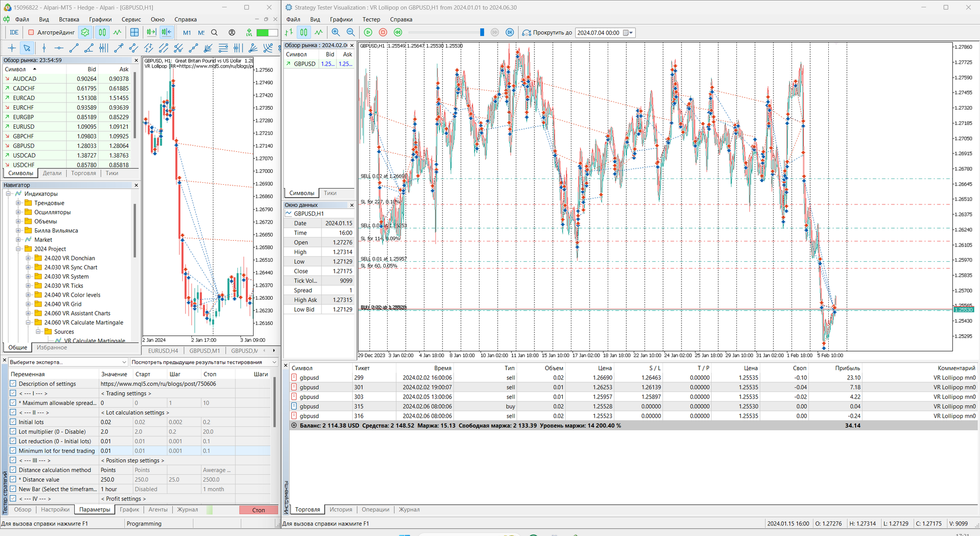This screenshot has width=980, height=536.
Task: Expand the Билла Вильямса folder
Action: (18, 231)
